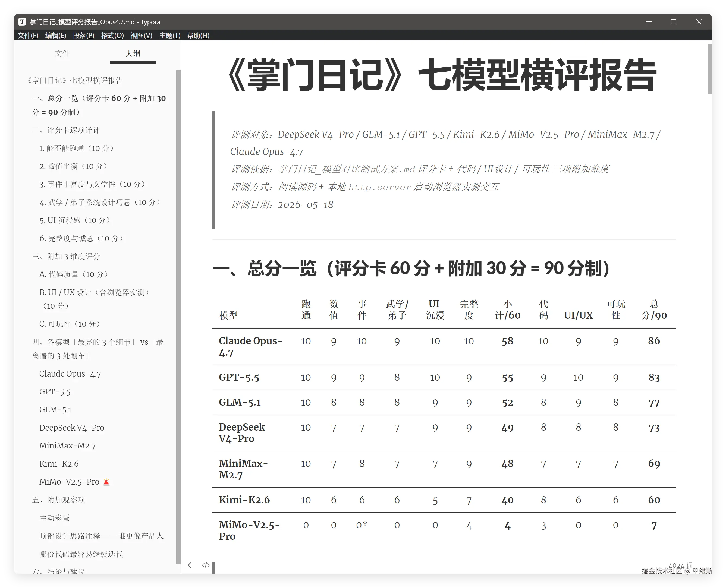Select the 大纲 outline tab
The width and height of the screenshot is (726, 588).
click(x=133, y=53)
